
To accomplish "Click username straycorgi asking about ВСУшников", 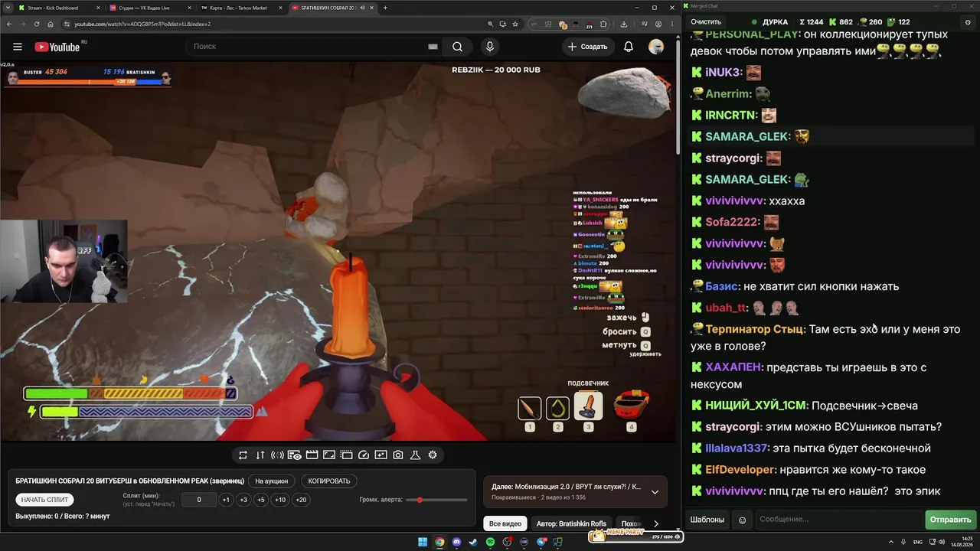I will point(733,427).
